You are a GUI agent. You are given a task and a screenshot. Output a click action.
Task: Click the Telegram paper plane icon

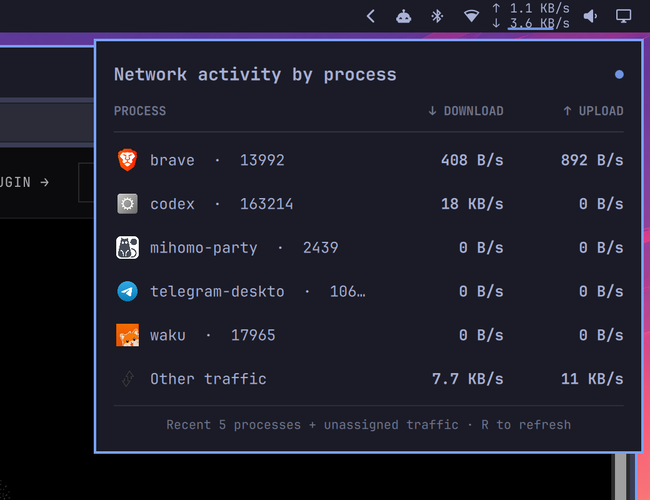[x=127, y=291]
